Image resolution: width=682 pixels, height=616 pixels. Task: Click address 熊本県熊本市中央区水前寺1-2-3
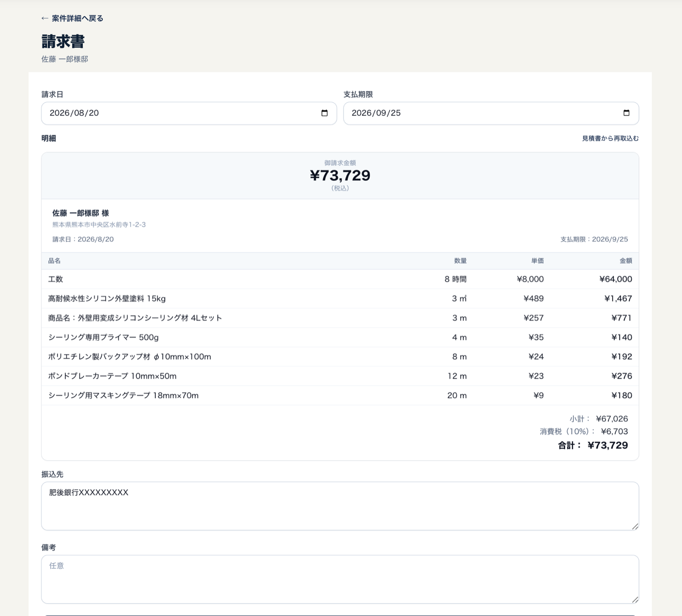99,224
